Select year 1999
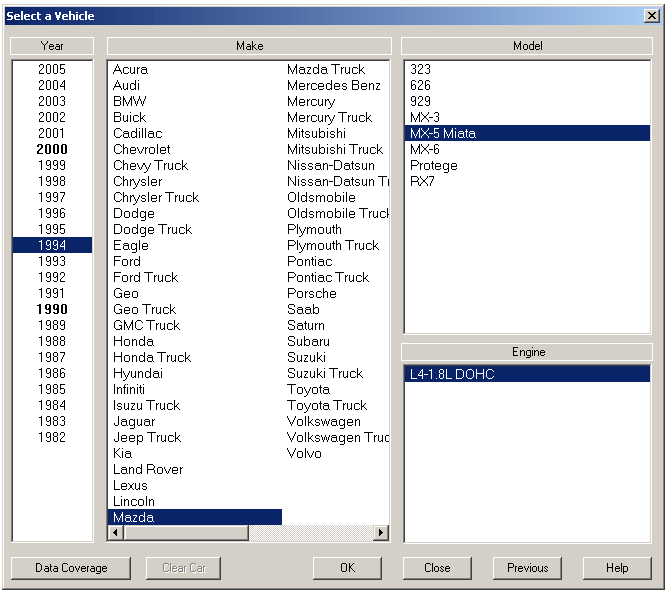This screenshot has height=592, width=669. click(52, 165)
